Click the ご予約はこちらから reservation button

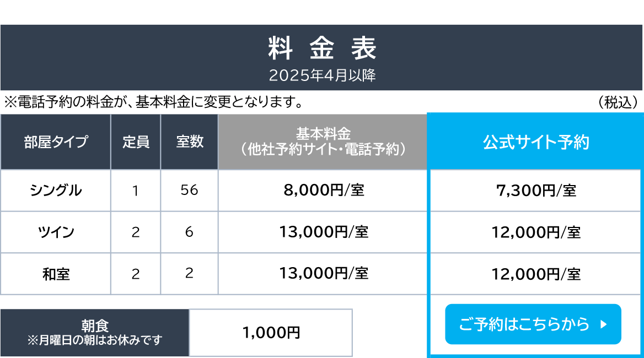coord(533,324)
